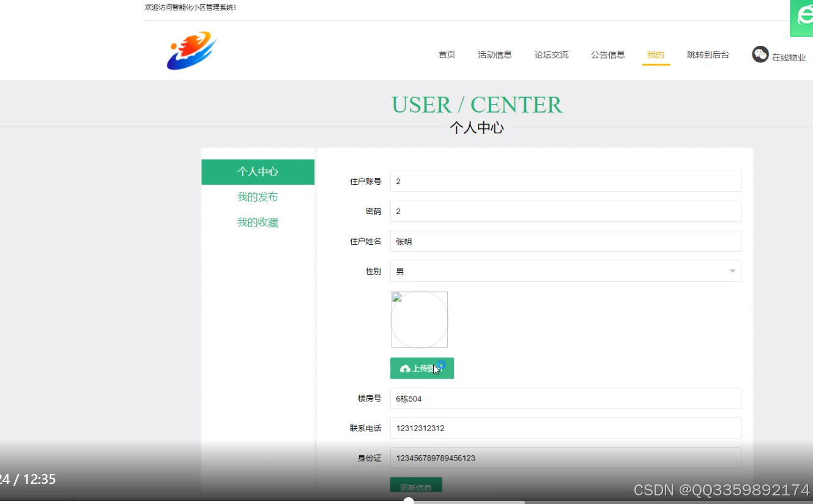Screen dimensions: 813x504
Task: Select the 我的 nav item
Action: pyautogui.click(x=656, y=54)
